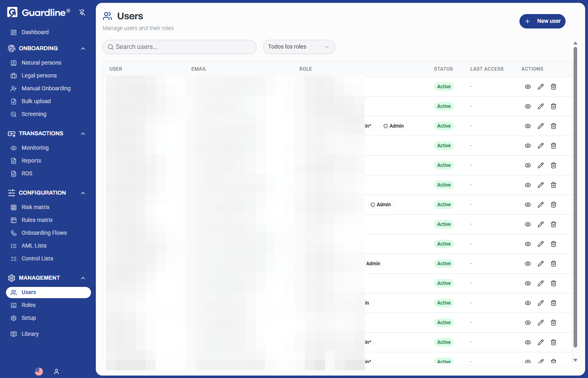The height and width of the screenshot is (378, 588).
Task: Open Transaction Monitoring
Action: [x=35, y=148]
